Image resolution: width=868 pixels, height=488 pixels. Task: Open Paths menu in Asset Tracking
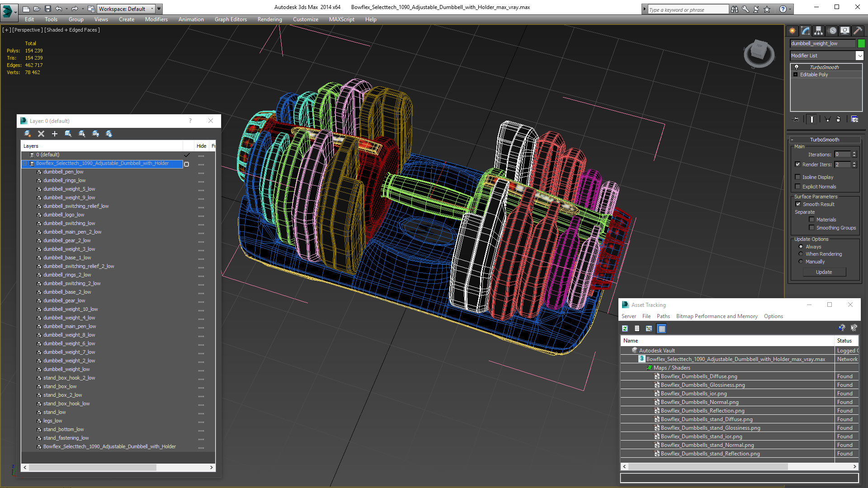click(663, 316)
